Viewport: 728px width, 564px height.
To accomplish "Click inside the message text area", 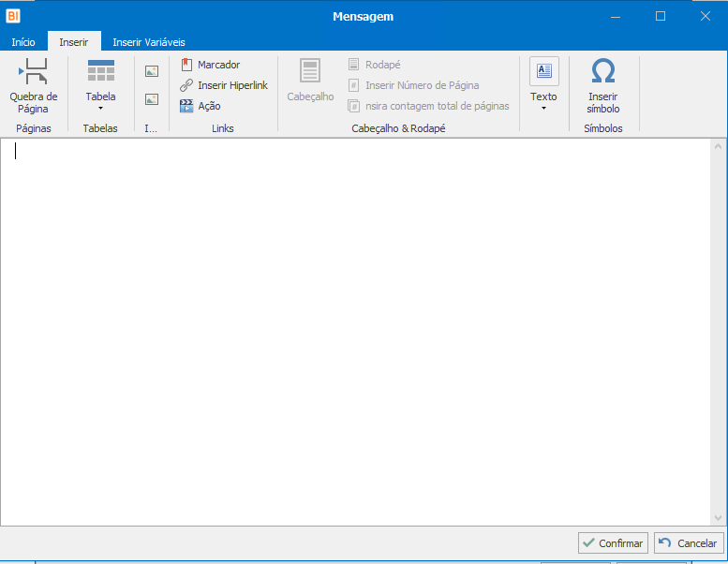I will (355, 332).
